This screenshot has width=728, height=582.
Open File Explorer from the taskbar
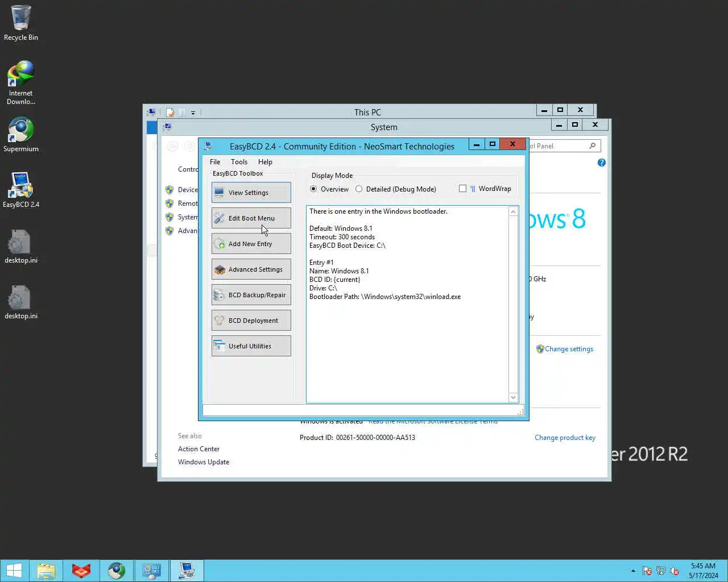tap(46, 571)
